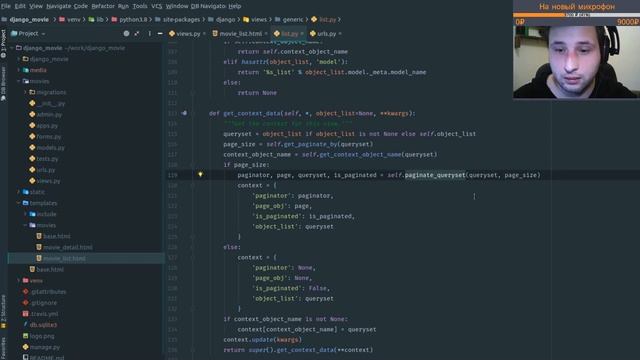Select forms.py file icon in tree

(x=32, y=136)
